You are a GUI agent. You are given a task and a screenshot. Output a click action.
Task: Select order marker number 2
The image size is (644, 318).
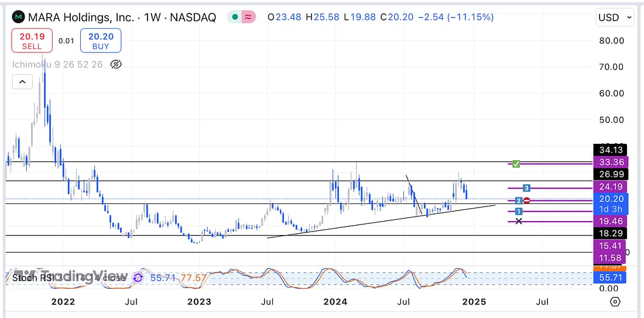518,201
